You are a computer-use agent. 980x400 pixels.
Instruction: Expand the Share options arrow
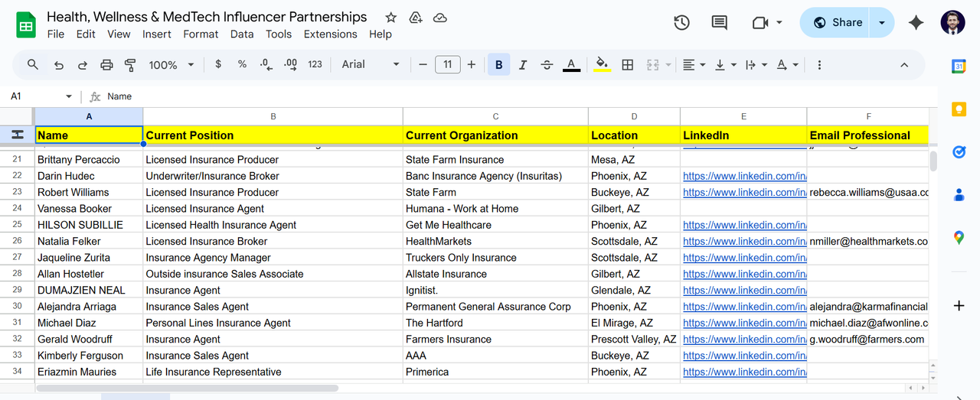pyautogui.click(x=882, y=23)
